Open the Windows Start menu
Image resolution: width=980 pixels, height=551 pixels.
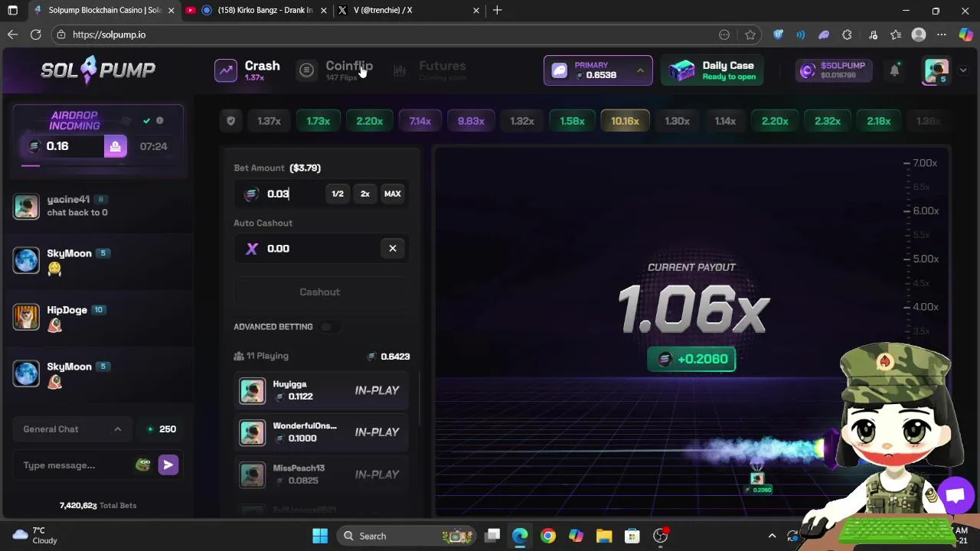(x=320, y=536)
